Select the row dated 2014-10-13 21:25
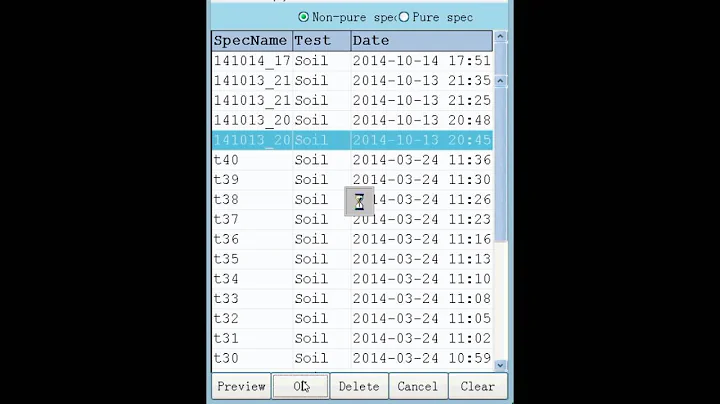Viewport: 720px width, 404px height. point(352,100)
